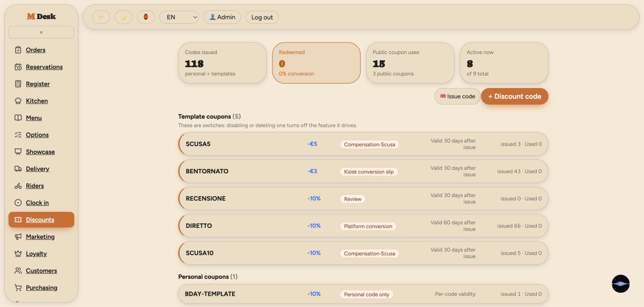644x307 pixels.
Task: Navigate to Kitchen
Action: point(37,101)
